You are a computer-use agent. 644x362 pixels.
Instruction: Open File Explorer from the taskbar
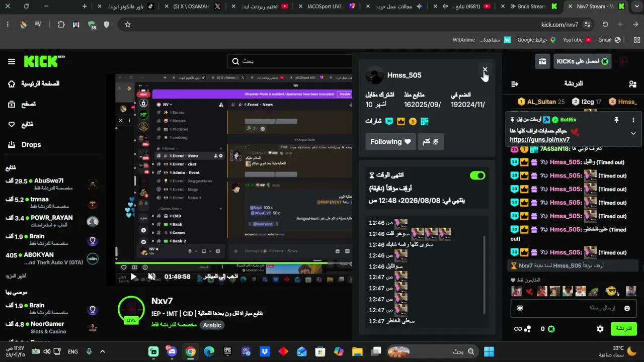click(357, 351)
